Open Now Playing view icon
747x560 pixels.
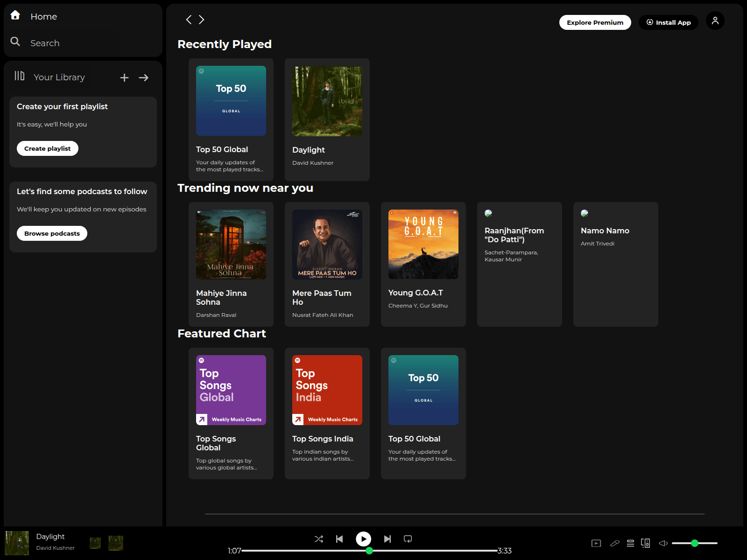coord(596,543)
